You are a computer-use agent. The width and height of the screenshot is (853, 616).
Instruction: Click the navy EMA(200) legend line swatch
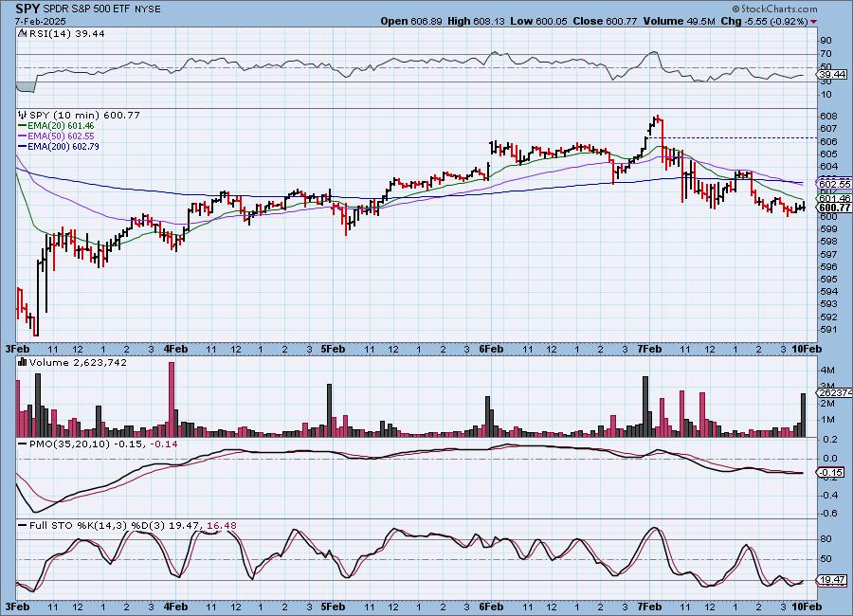click(23, 146)
